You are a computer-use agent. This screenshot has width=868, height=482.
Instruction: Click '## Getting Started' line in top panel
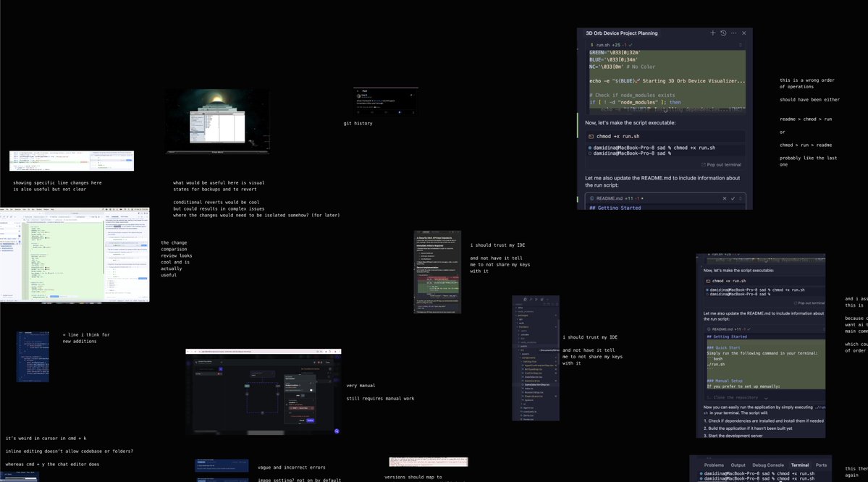615,208
